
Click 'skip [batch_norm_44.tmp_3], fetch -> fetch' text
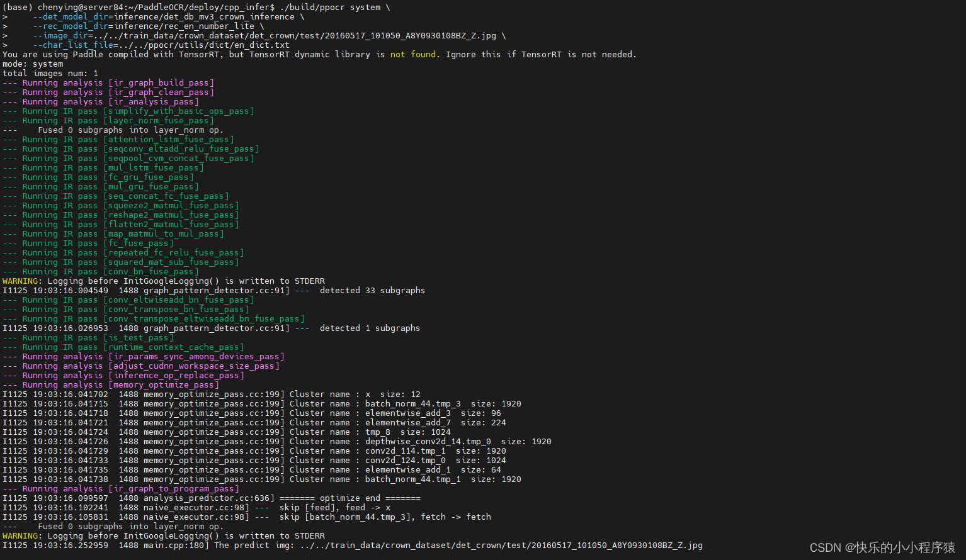tap(385, 517)
